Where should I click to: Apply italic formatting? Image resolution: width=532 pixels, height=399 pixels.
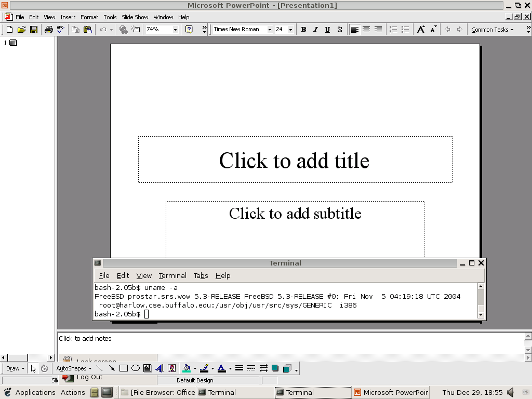tap(315, 29)
